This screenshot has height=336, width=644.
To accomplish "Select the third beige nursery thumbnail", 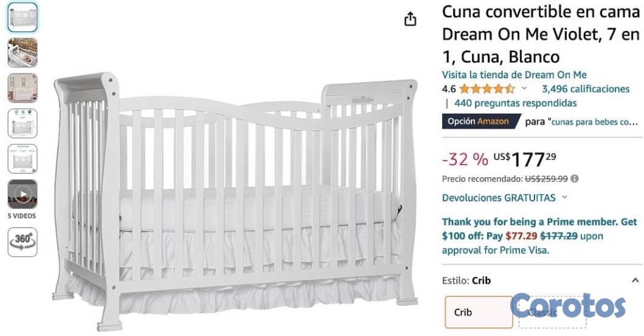I will point(23,87).
